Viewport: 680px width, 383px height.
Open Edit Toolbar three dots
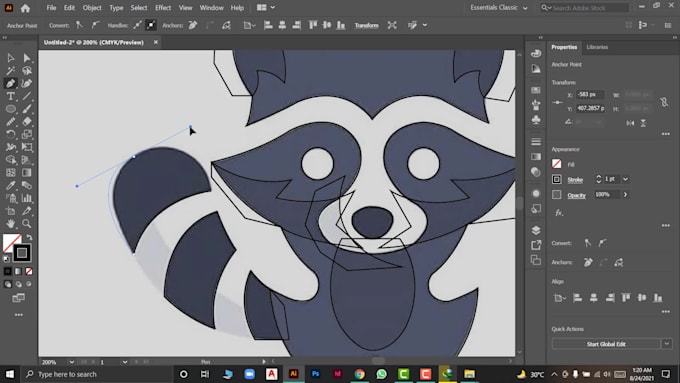[x=19, y=315]
